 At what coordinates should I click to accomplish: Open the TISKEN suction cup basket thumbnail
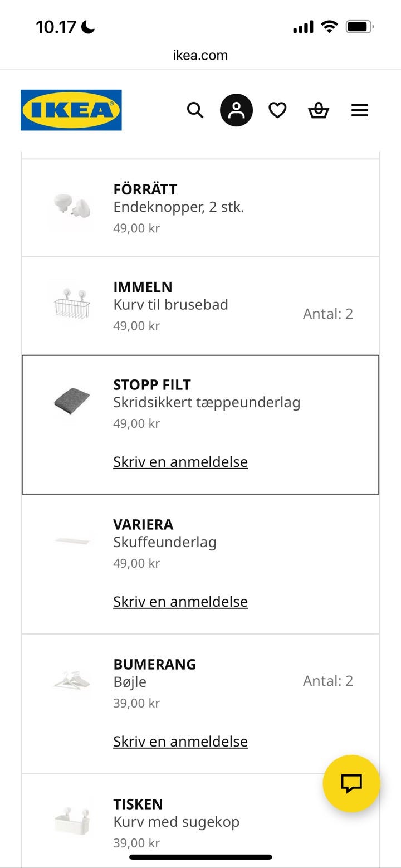[x=72, y=821]
